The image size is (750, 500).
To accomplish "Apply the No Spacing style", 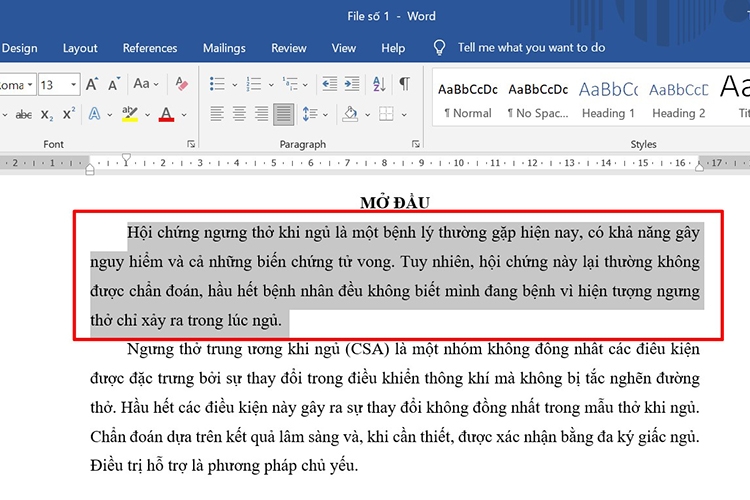I will (x=538, y=100).
